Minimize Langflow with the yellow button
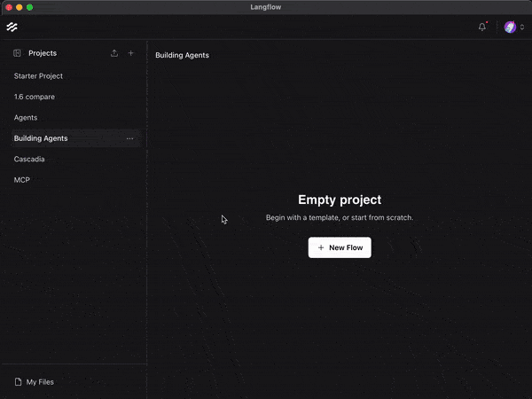Screen dimensions: 532x399 [x=20, y=7]
